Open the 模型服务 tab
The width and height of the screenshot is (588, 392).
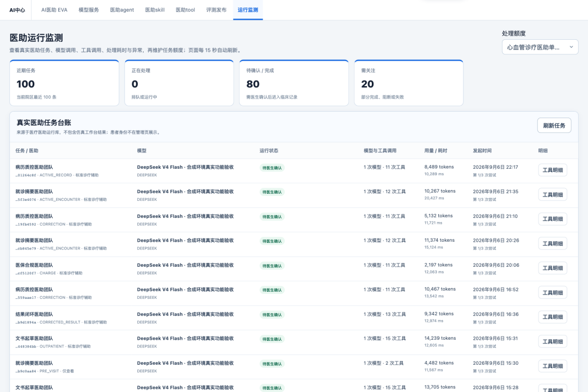point(89,10)
